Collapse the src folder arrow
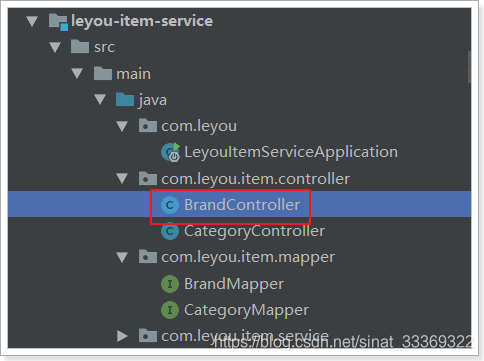Viewport: 484px width, 361px height. tap(55, 47)
